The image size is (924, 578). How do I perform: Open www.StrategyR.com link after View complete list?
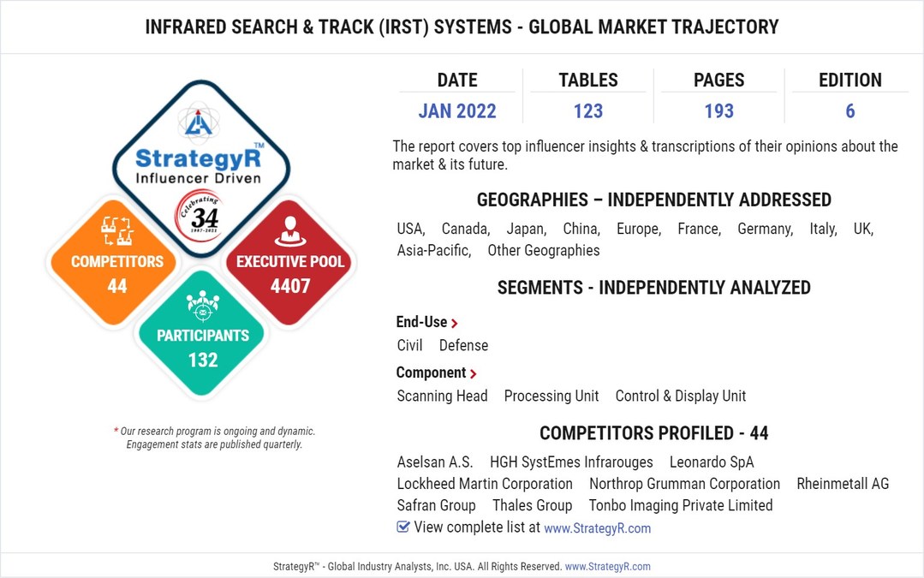[x=597, y=528]
